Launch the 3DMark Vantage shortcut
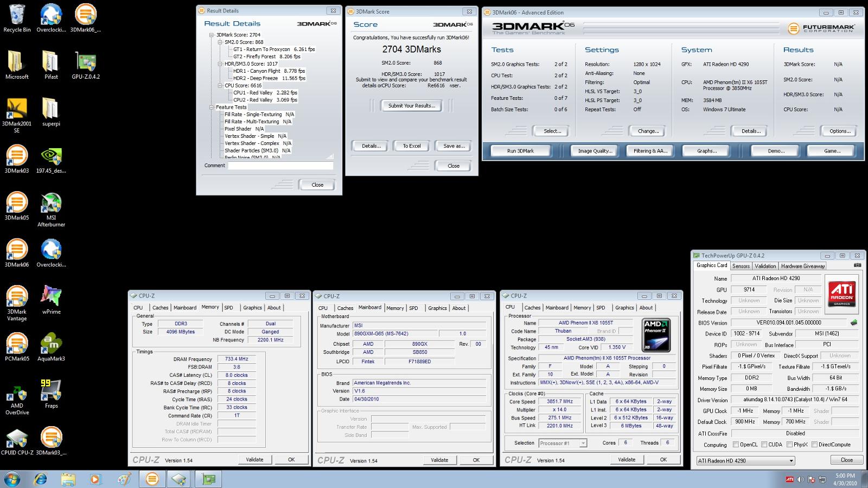 pos(17,303)
